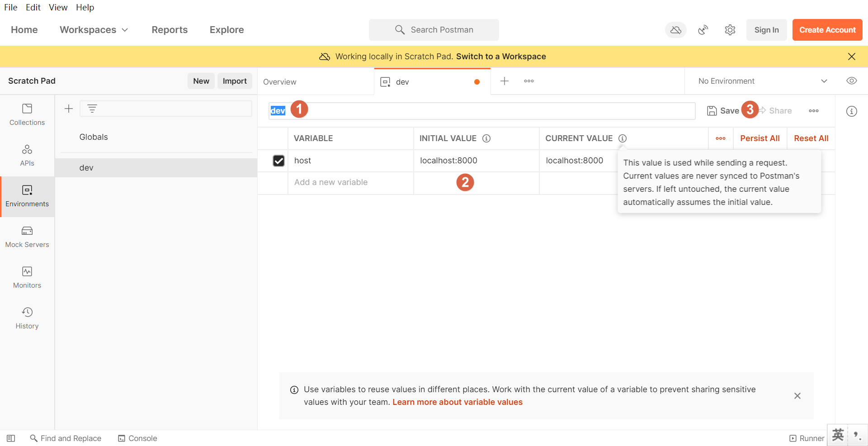Switch to the Overview tab
This screenshot has height=446, width=868.
tap(280, 82)
